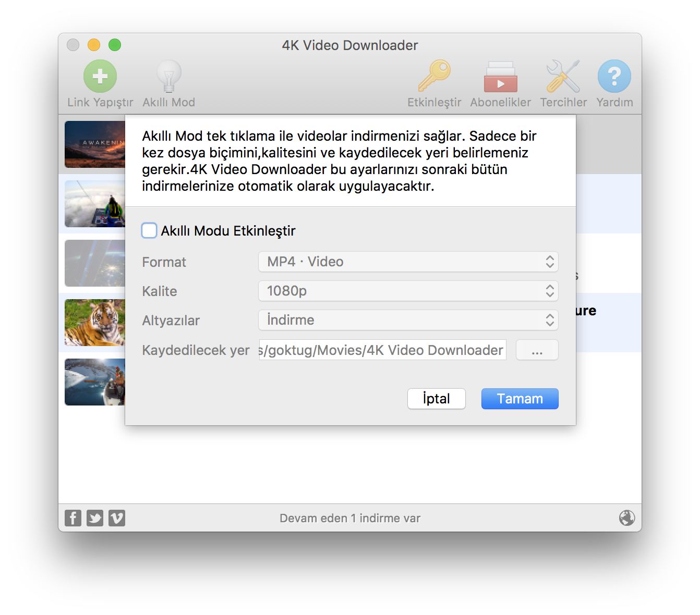The height and width of the screenshot is (615, 700).
Task: Open the Twitter icon in status bar
Action: click(x=95, y=518)
